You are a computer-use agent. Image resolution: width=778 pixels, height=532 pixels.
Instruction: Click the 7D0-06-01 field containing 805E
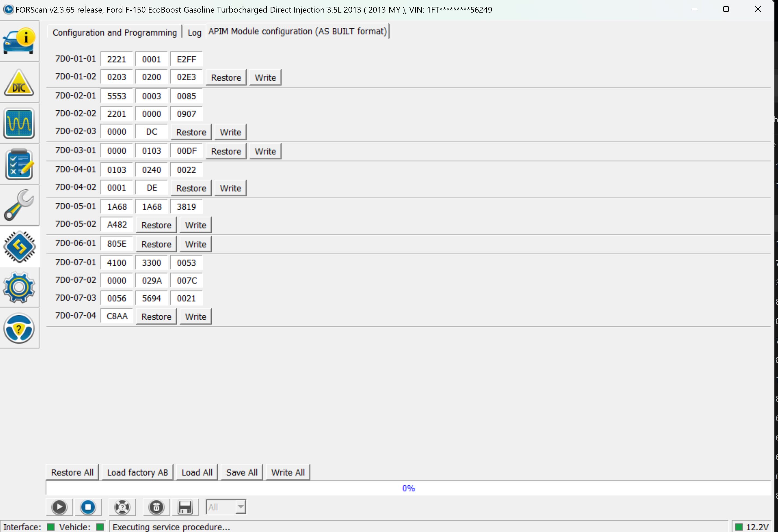[116, 244]
